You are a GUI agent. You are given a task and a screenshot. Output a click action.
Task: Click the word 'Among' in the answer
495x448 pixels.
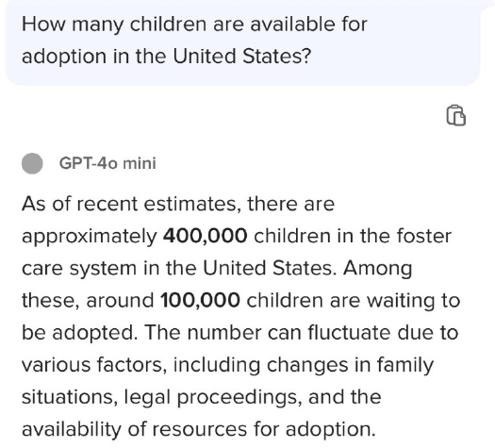coord(377,269)
